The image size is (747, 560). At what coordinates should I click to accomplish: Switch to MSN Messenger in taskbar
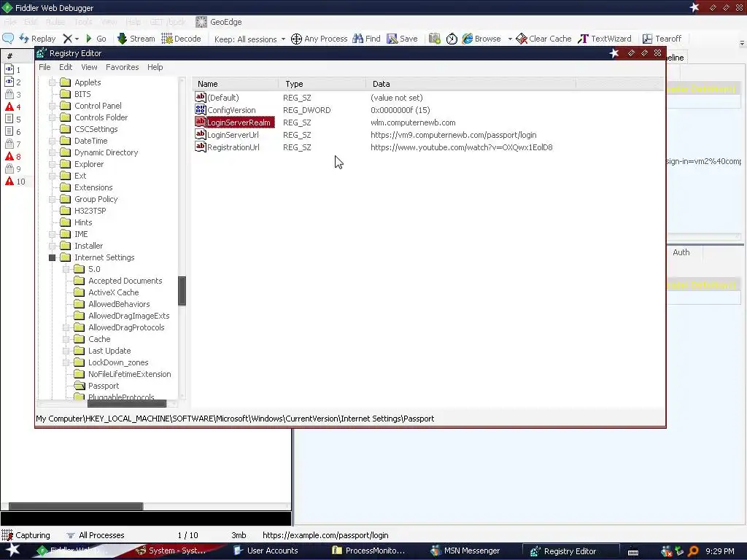(x=465, y=551)
